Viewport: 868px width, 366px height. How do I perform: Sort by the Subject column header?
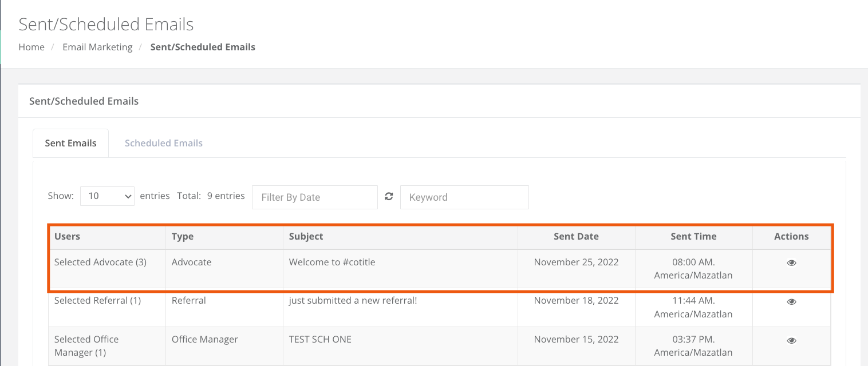pos(400,237)
